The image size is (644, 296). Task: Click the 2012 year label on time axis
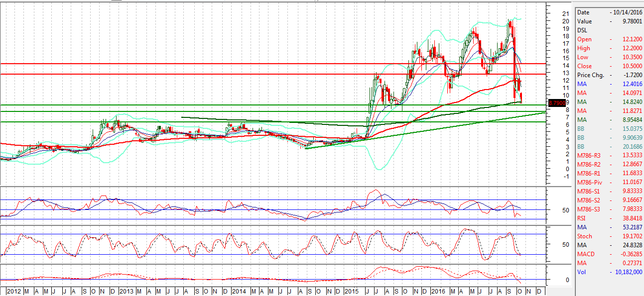(13, 291)
